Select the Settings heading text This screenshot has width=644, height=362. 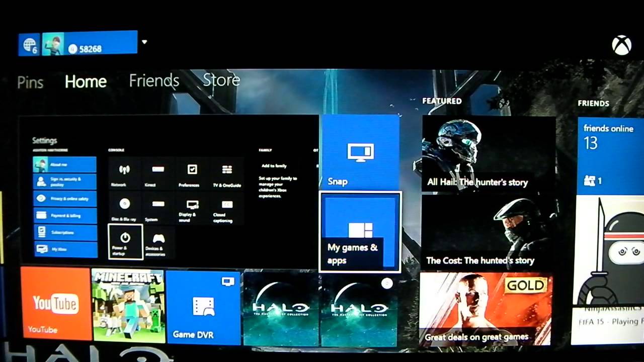coord(45,140)
